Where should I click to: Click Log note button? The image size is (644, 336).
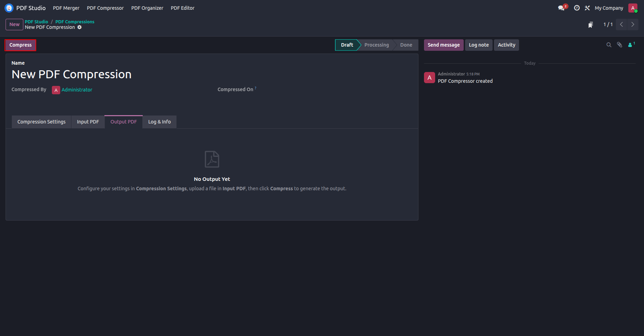pyautogui.click(x=479, y=45)
